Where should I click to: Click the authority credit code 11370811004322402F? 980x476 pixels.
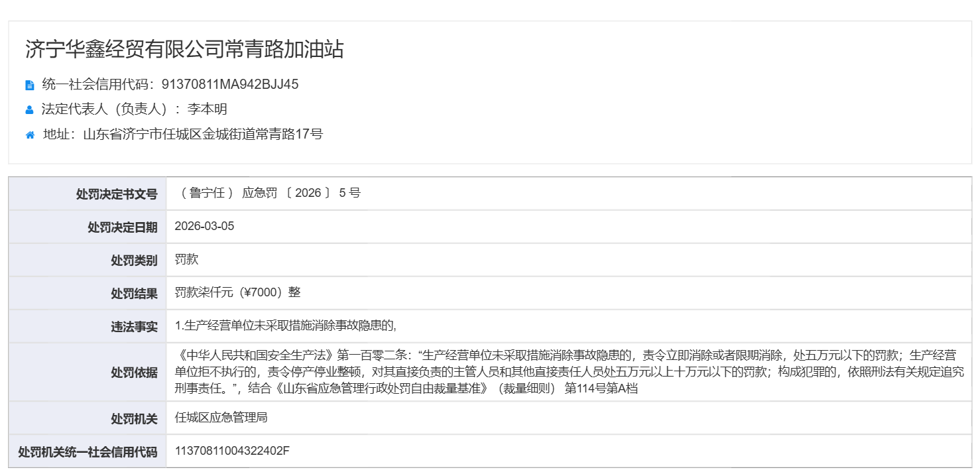(x=232, y=451)
